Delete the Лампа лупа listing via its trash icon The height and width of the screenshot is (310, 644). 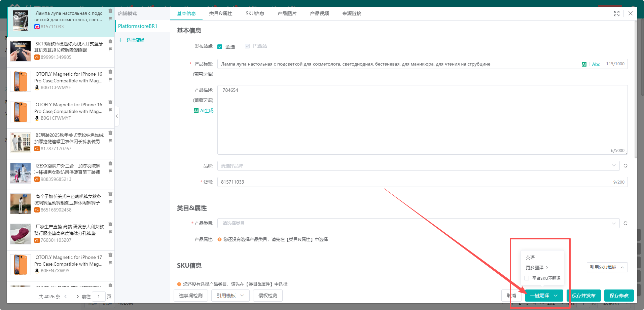(x=110, y=11)
